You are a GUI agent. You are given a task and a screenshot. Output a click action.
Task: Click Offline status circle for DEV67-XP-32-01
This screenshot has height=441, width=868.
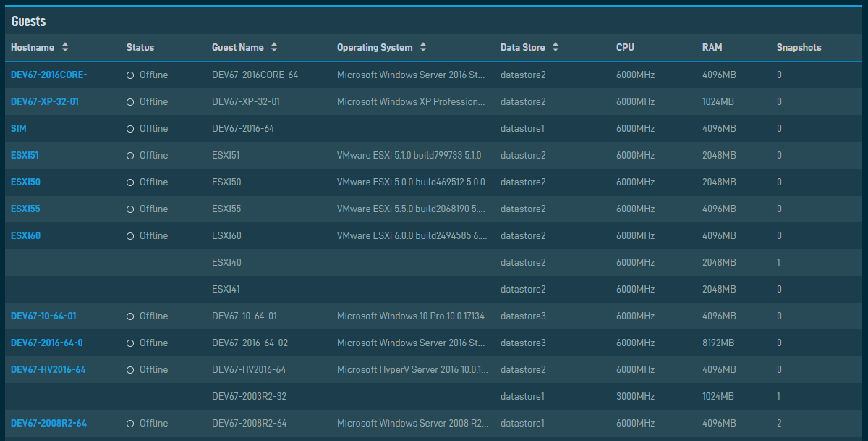[130, 102]
